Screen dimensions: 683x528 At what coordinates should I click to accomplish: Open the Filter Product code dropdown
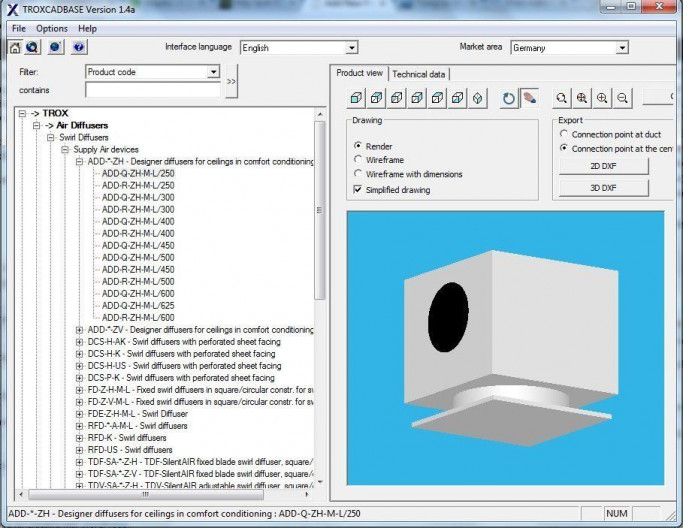(x=213, y=72)
